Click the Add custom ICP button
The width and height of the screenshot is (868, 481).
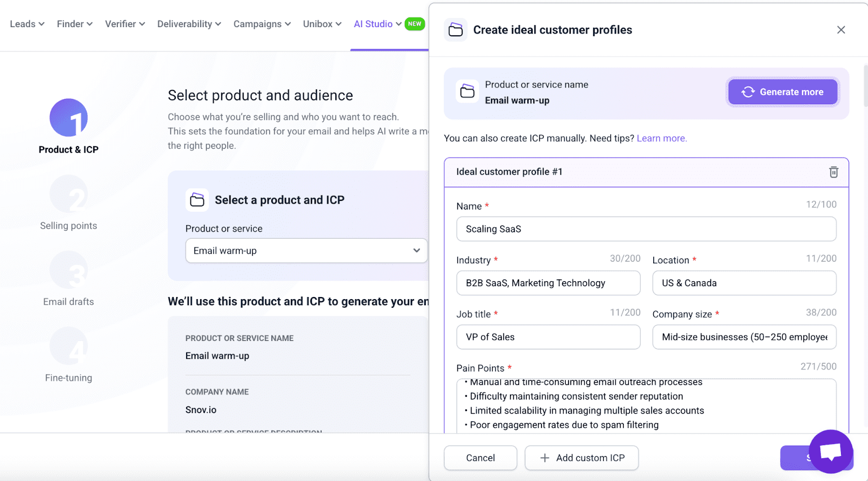582,458
